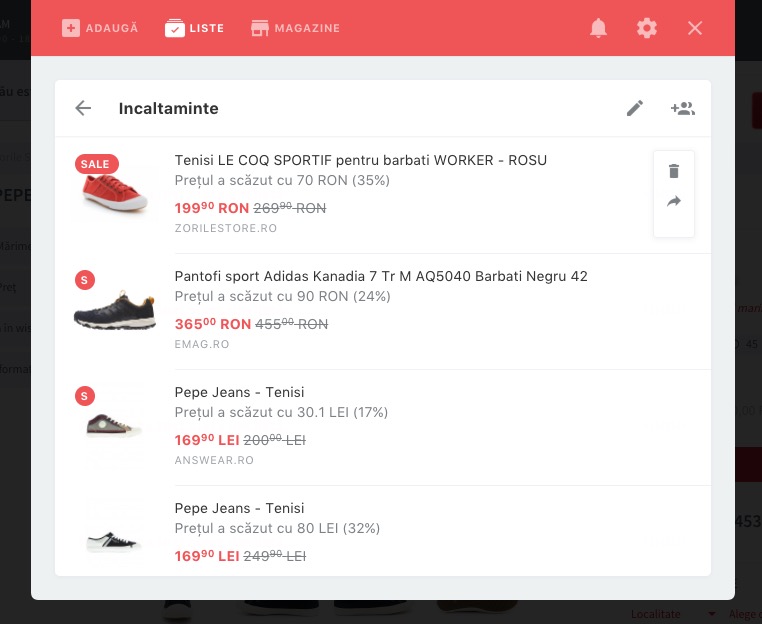This screenshot has width=762, height=624.
Task: Open Pepe Jeans shoe thumbnail with 80 LEI discount
Action: (x=114, y=542)
